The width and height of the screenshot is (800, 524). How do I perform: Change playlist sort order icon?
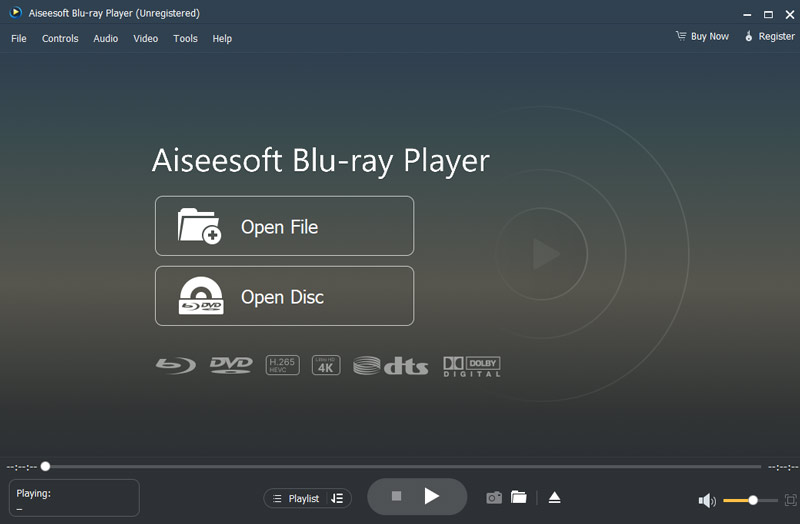coord(337,498)
